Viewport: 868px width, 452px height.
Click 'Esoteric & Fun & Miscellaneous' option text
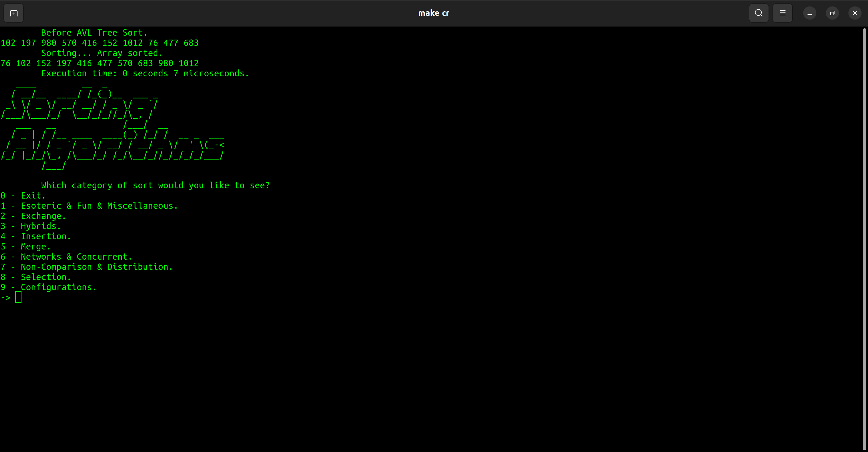coord(99,206)
